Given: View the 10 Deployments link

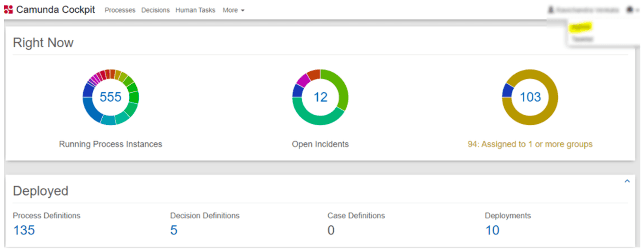Looking at the screenshot, I should 492,230.
